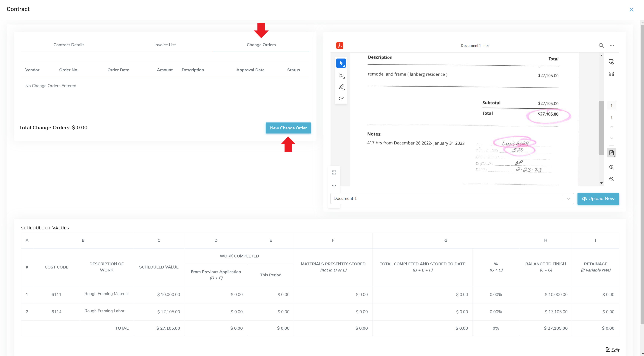Open the Invoice List tab

(x=165, y=45)
